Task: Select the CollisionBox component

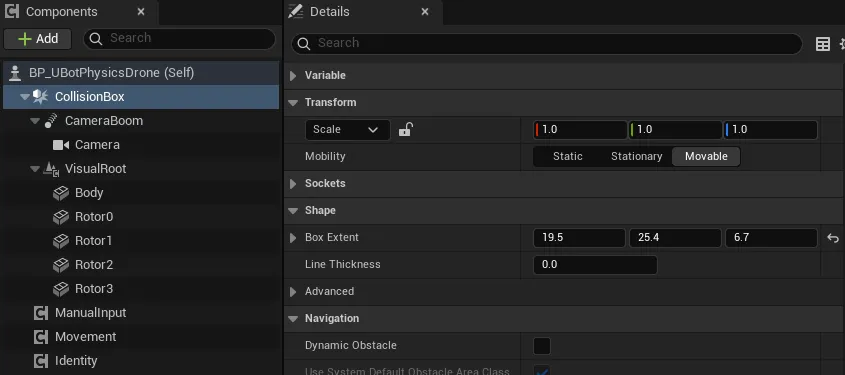Action: [x=141, y=97]
